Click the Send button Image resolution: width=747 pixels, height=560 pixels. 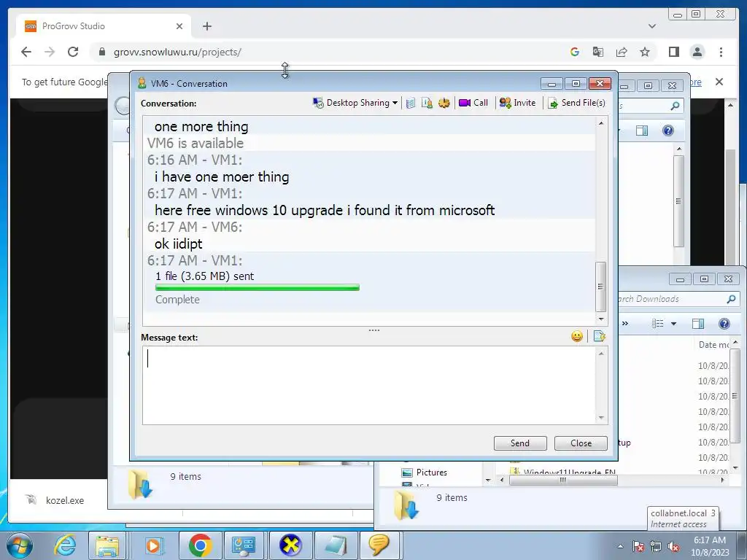[520, 443]
